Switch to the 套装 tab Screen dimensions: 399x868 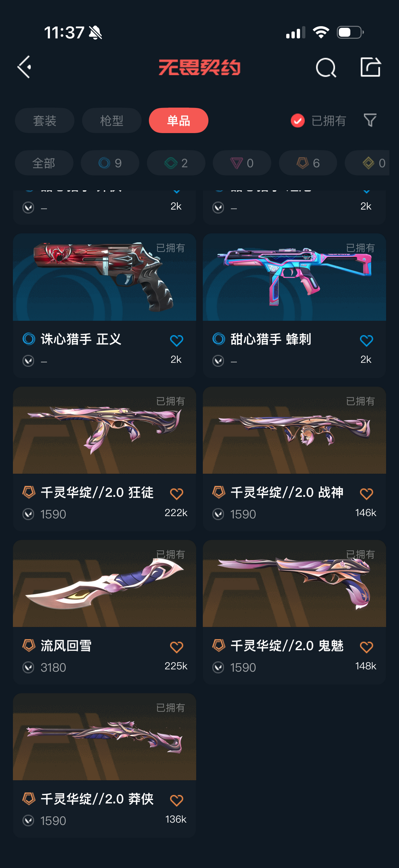point(45,121)
